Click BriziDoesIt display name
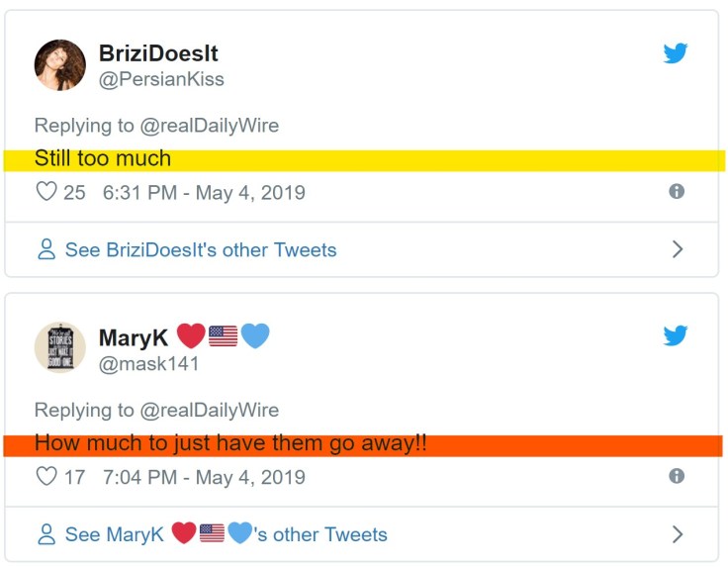This screenshot has width=728, height=567. (x=158, y=52)
